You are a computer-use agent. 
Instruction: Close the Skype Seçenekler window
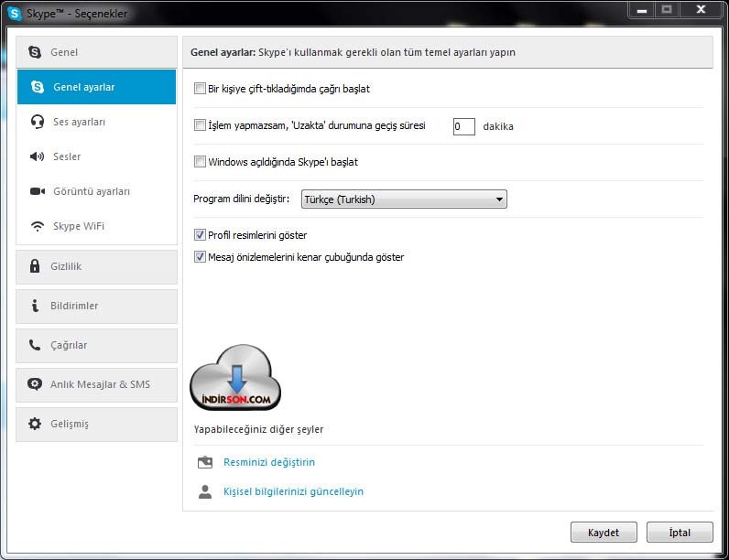tap(702, 10)
